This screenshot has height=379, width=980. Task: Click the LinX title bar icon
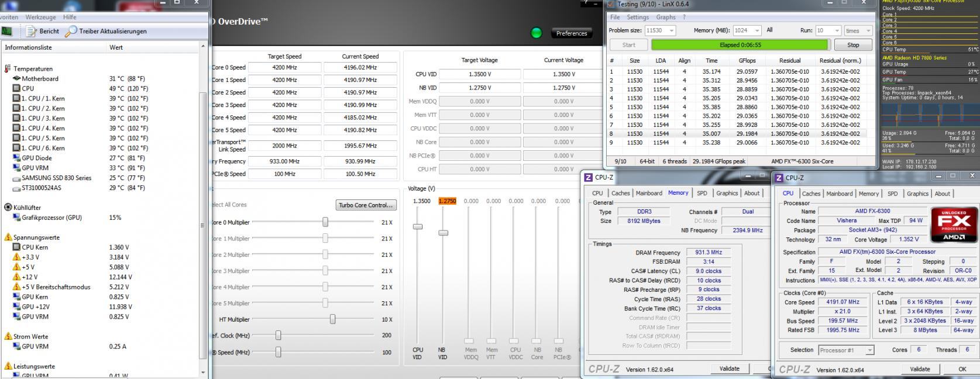tap(611, 4)
